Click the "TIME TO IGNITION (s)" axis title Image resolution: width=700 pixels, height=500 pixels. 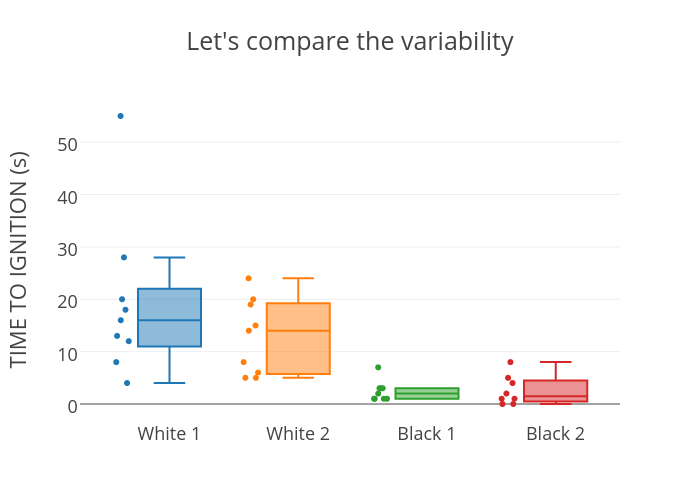click(19, 259)
